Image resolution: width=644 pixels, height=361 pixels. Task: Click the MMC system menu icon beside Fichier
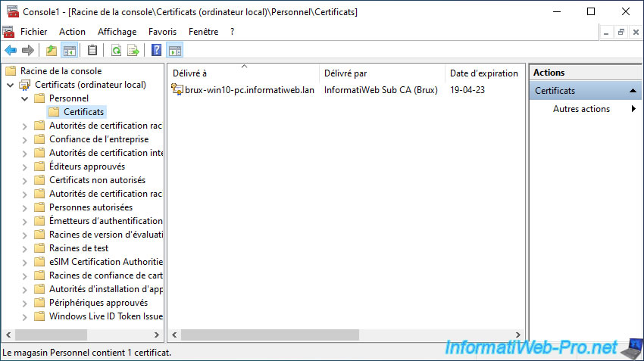point(8,32)
